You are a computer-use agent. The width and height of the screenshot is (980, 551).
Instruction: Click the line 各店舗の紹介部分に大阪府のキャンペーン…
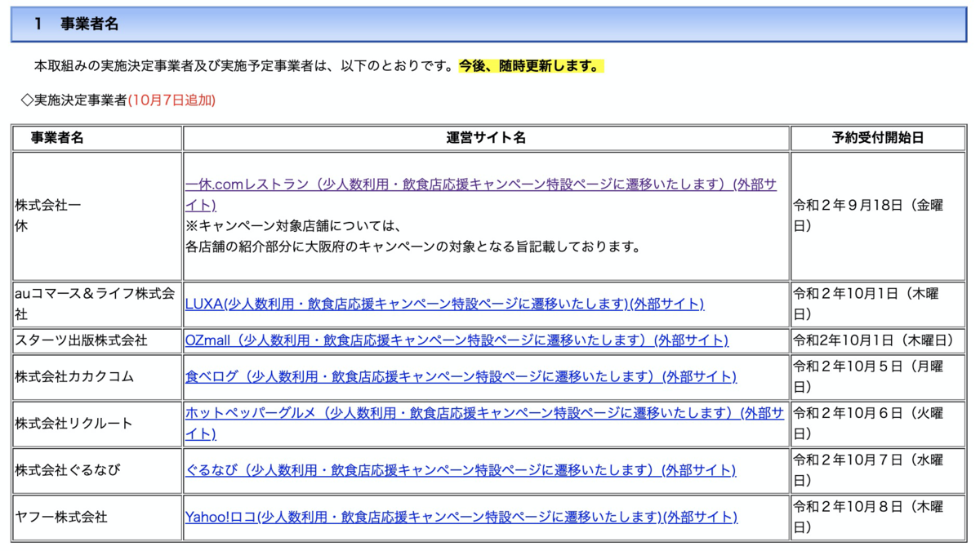point(413,245)
